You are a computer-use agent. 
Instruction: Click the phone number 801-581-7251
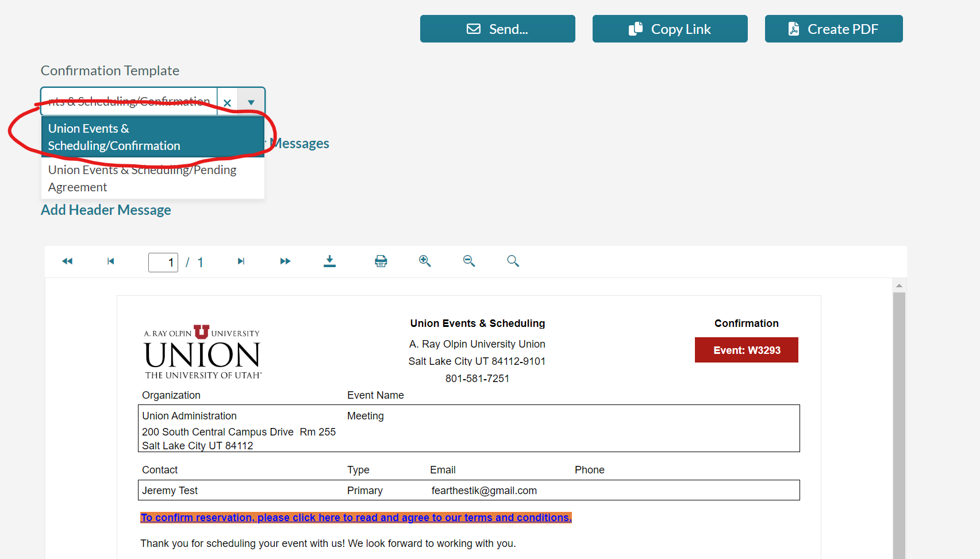tap(477, 379)
